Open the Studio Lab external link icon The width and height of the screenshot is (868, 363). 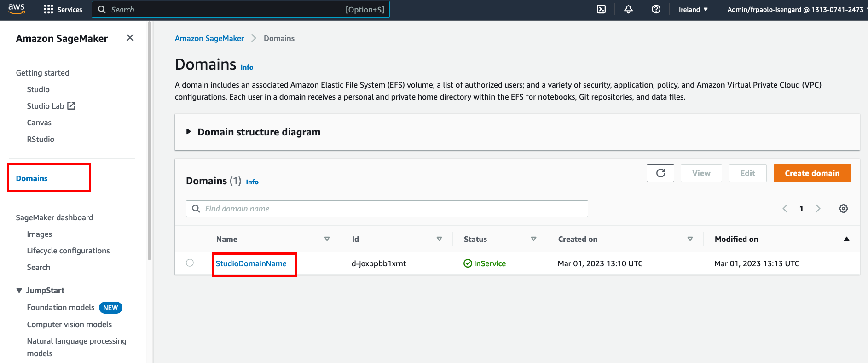pyautogui.click(x=71, y=106)
